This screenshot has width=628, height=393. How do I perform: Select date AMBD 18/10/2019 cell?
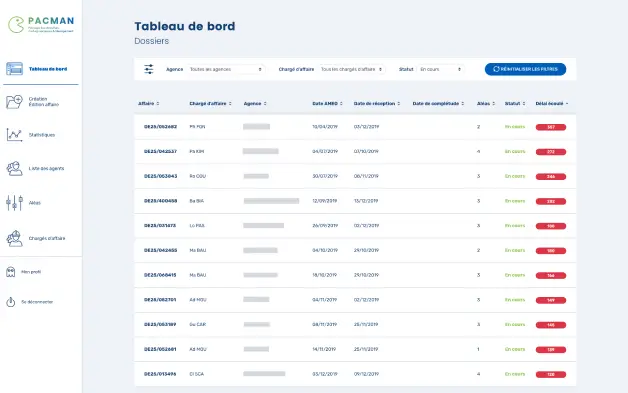tap(325, 275)
